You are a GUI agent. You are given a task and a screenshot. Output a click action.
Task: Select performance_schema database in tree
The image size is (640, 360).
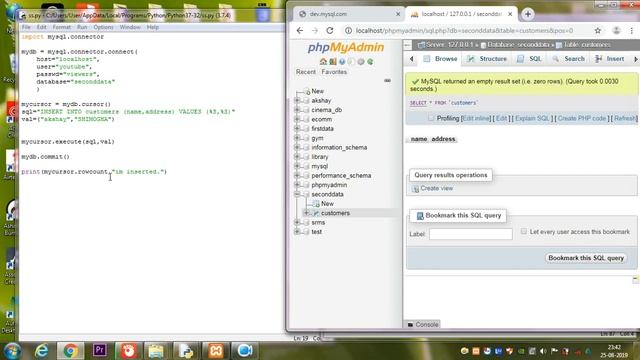pos(341,176)
